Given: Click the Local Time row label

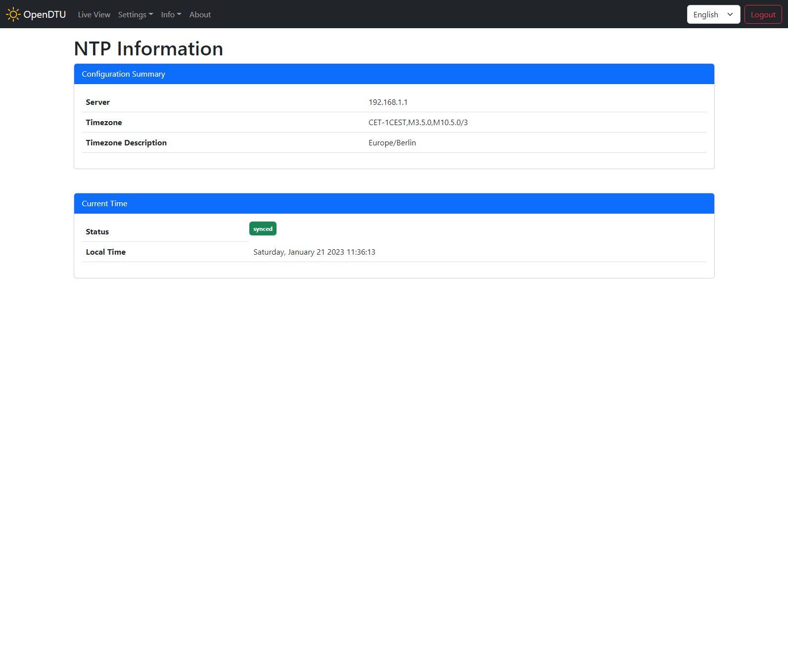Looking at the screenshot, I should pyautogui.click(x=105, y=252).
